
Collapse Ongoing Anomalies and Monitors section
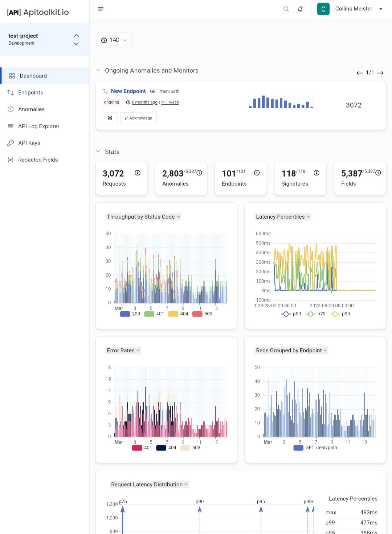pyautogui.click(x=98, y=70)
